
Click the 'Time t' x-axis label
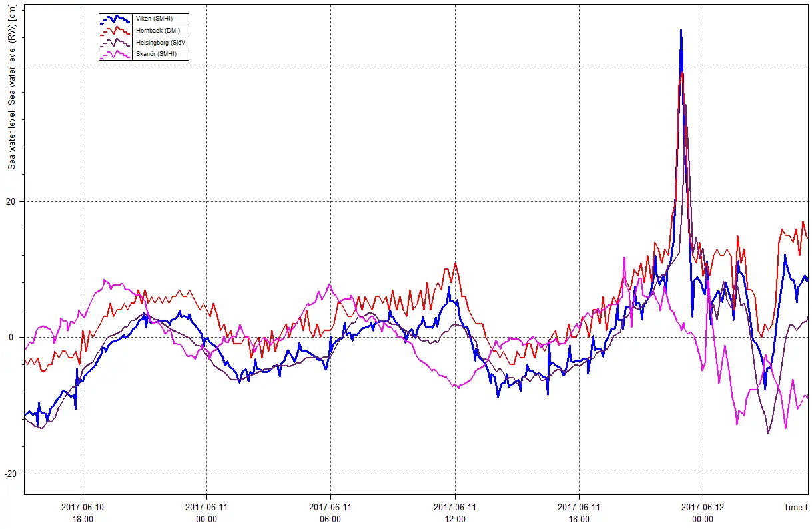(795, 508)
